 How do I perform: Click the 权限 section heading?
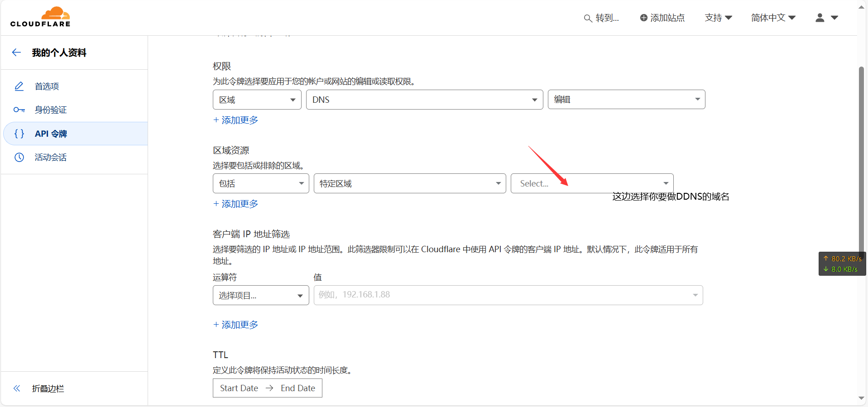[222, 66]
